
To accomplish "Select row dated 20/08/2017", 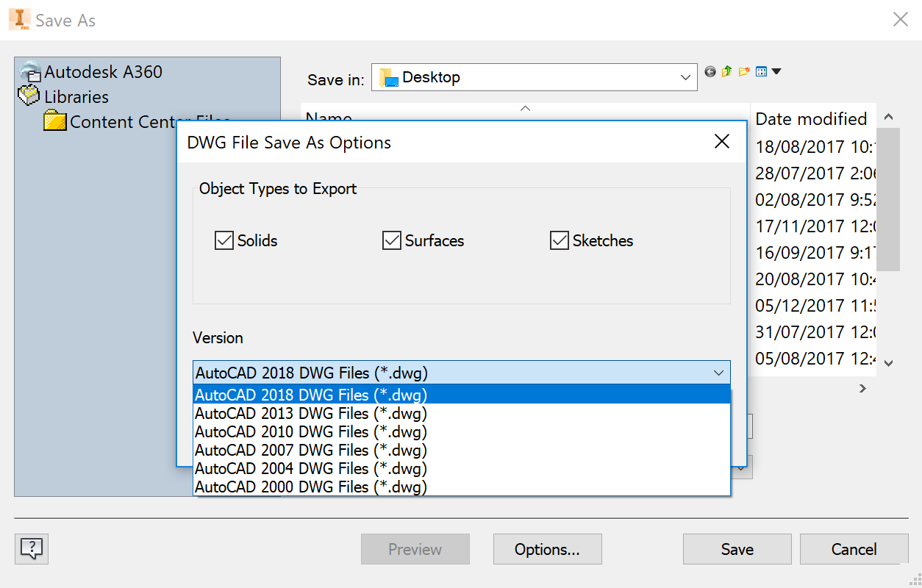I will (x=814, y=279).
